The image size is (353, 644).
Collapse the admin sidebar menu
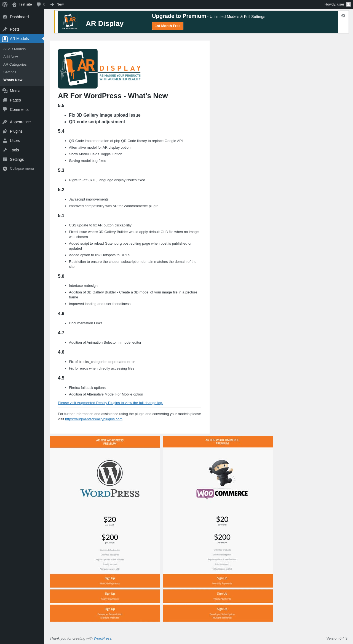[18, 169]
